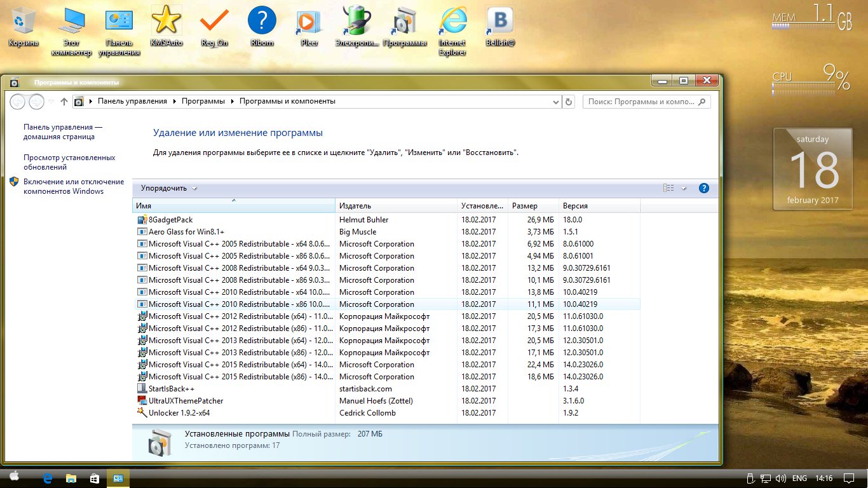Open the help question mark button
868x488 pixels.
click(703, 188)
